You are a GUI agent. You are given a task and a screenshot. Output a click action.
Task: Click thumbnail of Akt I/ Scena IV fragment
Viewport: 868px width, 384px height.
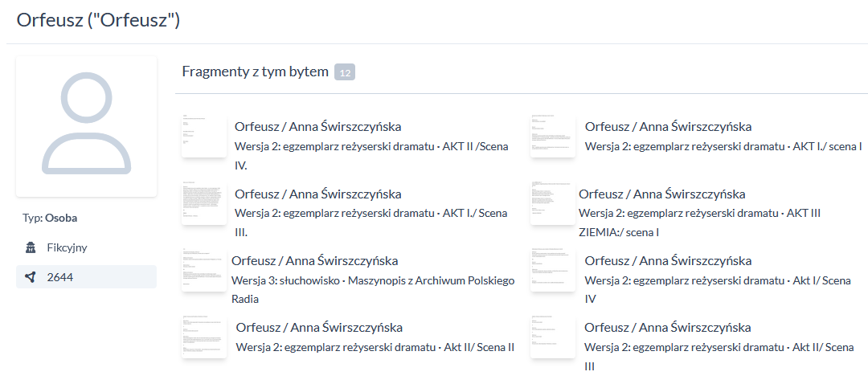(x=553, y=269)
